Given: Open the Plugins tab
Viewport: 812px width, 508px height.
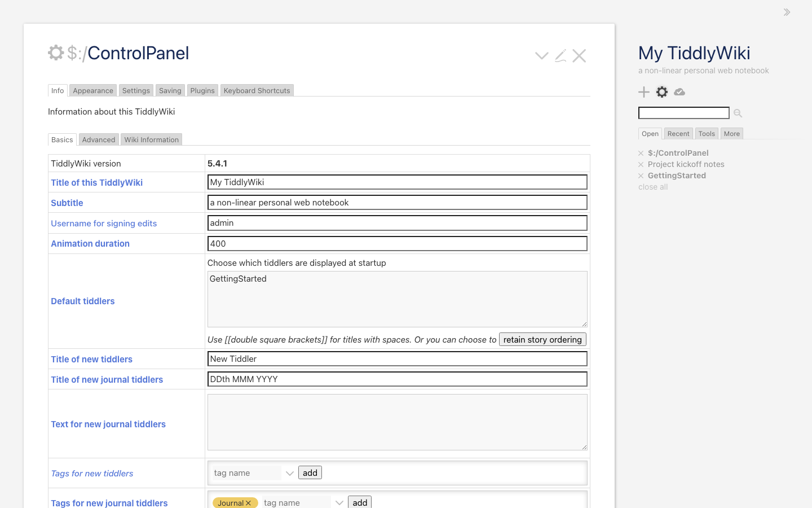Looking at the screenshot, I should point(202,90).
